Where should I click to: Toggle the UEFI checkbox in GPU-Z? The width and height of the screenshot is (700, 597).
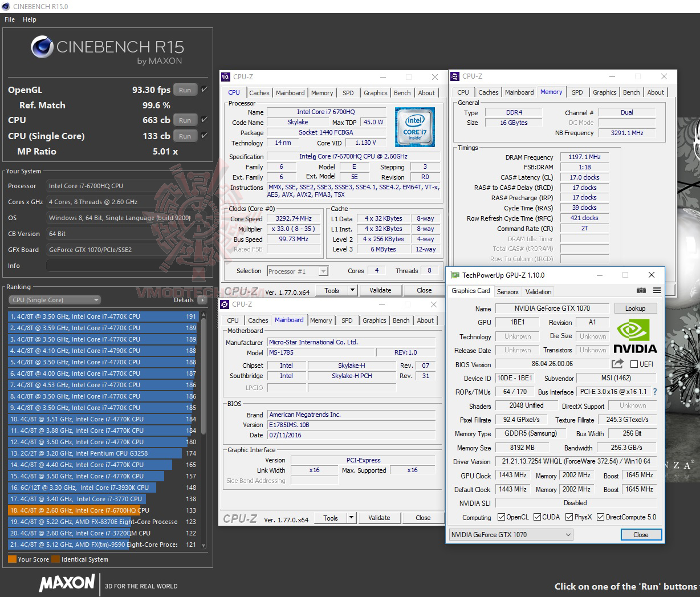coord(634,364)
